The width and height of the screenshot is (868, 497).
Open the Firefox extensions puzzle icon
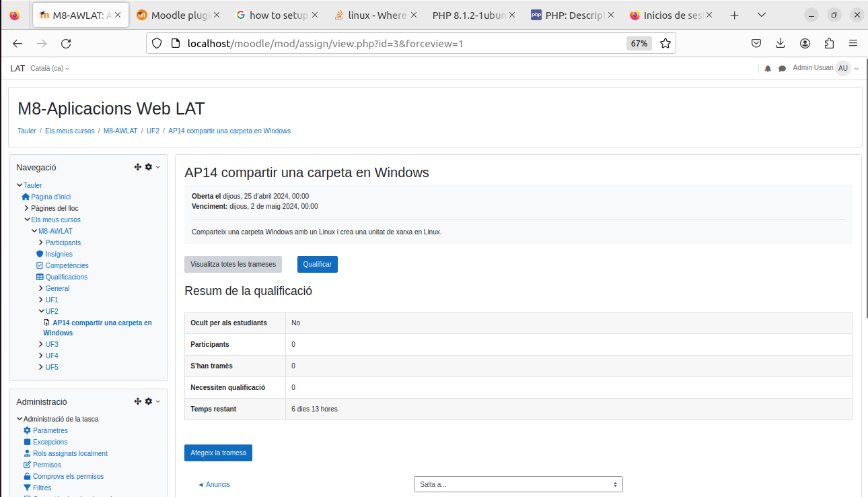pyautogui.click(x=829, y=43)
